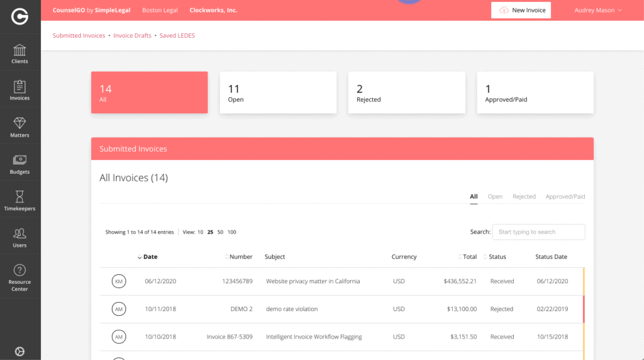Screen dimensions: 644x360
Task: Sort table by Total column
Action: pyautogui.click(x=469, y=257)
